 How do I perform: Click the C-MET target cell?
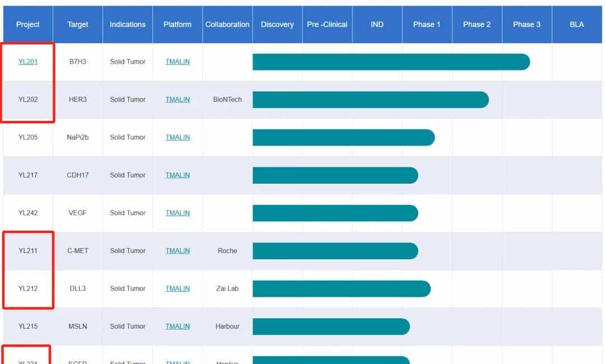coord(77,251)
